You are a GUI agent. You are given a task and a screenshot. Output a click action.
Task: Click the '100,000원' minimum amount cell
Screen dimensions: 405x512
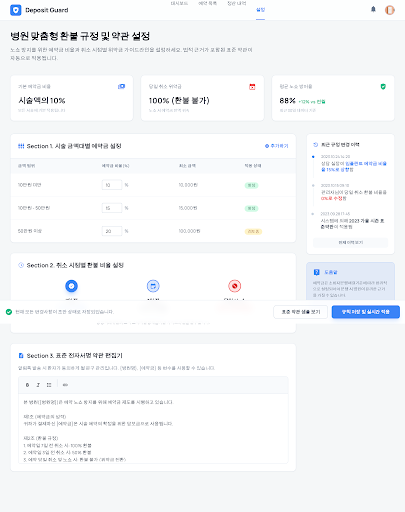tap(189, 231)
